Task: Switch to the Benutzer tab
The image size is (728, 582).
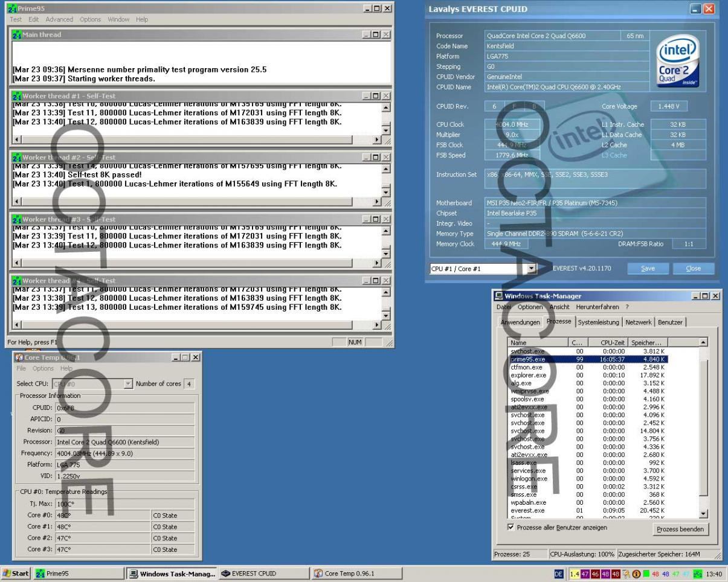Action: [670, 322]
